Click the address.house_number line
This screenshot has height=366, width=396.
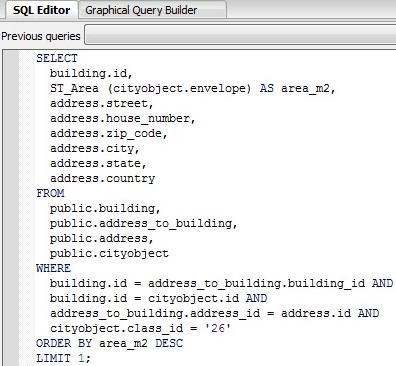tap(123, 118)
